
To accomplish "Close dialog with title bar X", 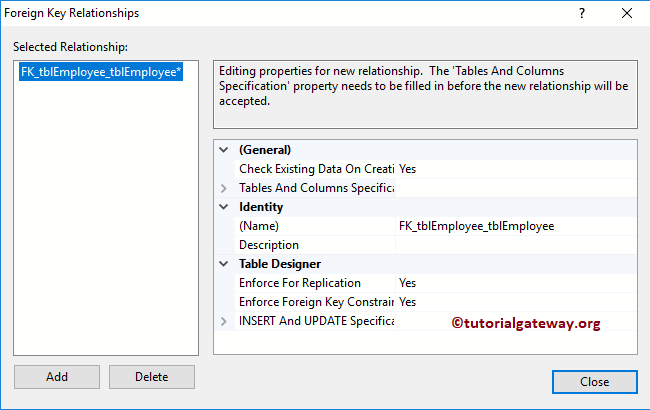I will coord(627,13).
